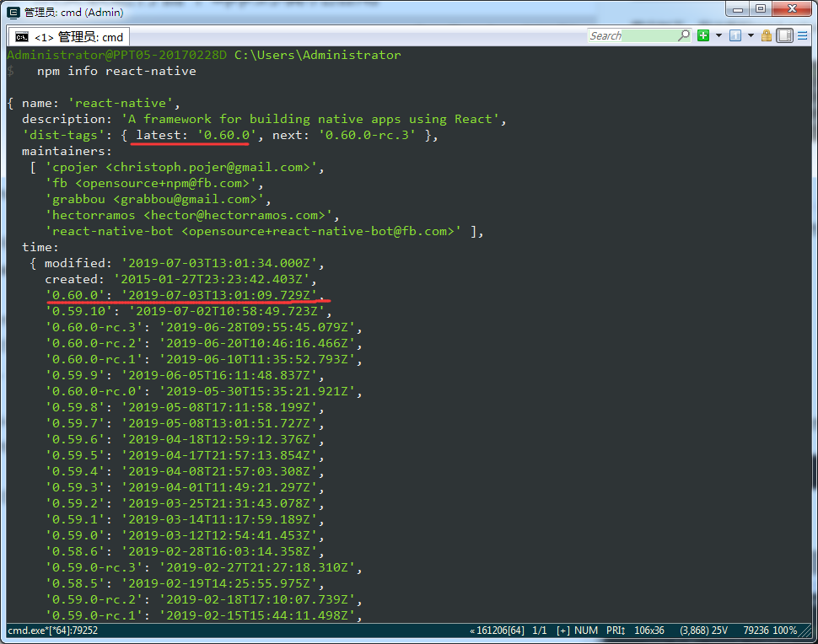Click the magnifier icon in Search box
Viewport: 818px width, 644px height.
(x=683, y=35)
